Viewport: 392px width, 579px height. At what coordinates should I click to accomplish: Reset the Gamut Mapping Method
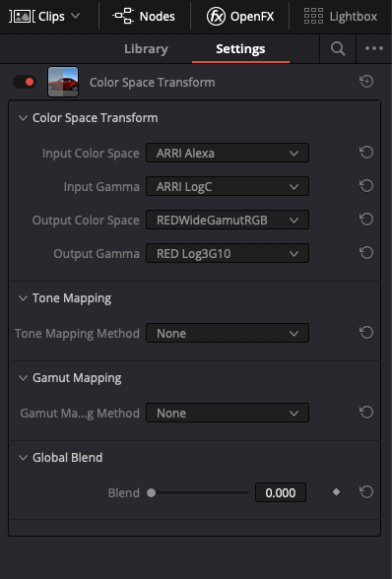click(366, 413)
